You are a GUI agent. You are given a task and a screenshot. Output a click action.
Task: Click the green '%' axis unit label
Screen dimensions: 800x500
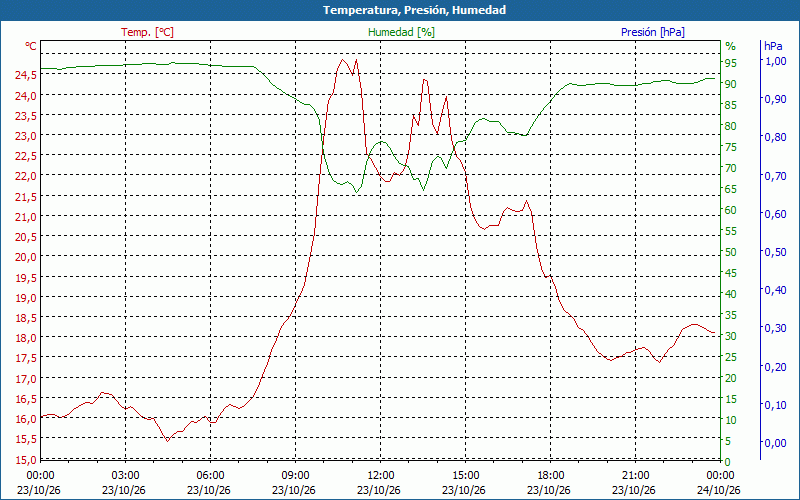[731, 46]
